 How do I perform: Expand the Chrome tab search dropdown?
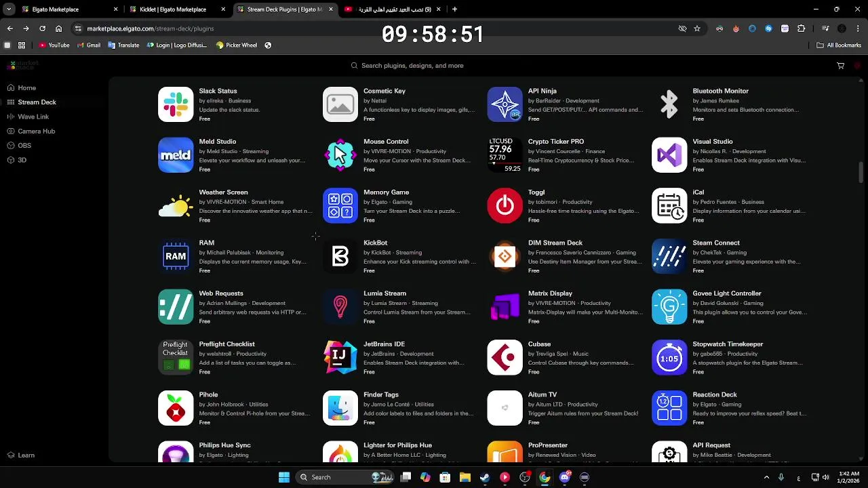[9, 9]
